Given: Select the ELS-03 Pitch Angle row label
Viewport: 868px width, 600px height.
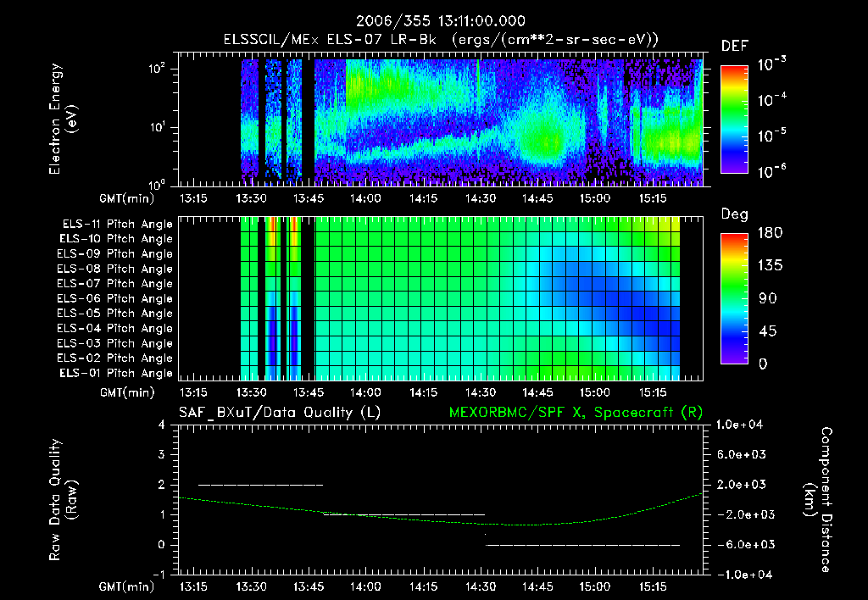Looking at the screenshot, I should click(x=115, y=343).
